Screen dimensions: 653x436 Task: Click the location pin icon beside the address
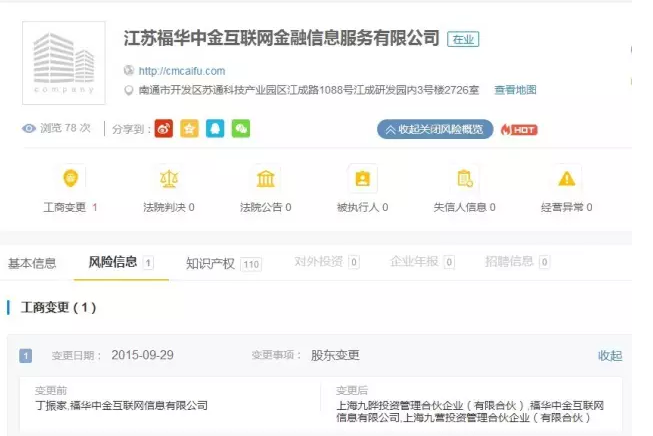pyautogui.click(x=129, y=90)
